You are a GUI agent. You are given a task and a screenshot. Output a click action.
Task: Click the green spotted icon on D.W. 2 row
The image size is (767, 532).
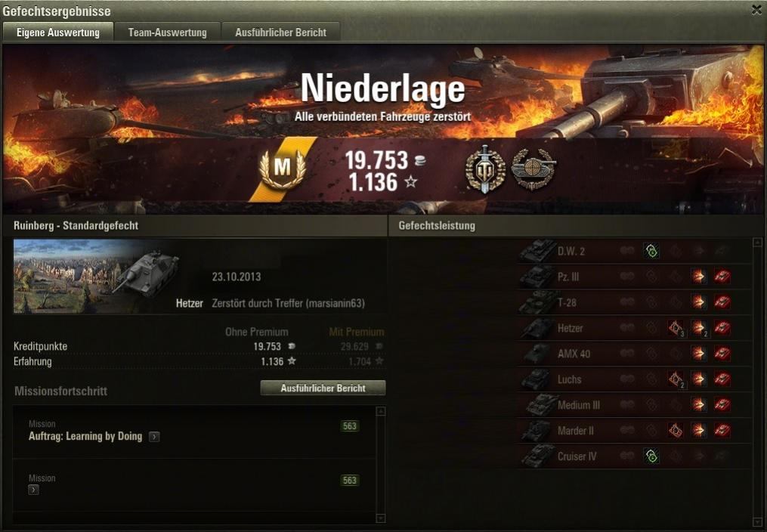click(651, 251)
